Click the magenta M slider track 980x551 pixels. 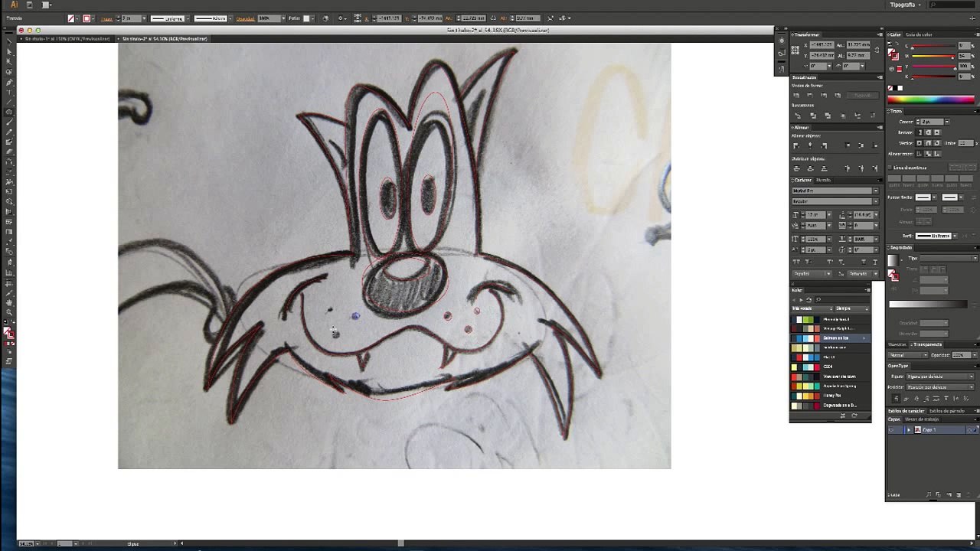(x=933, y=57)
